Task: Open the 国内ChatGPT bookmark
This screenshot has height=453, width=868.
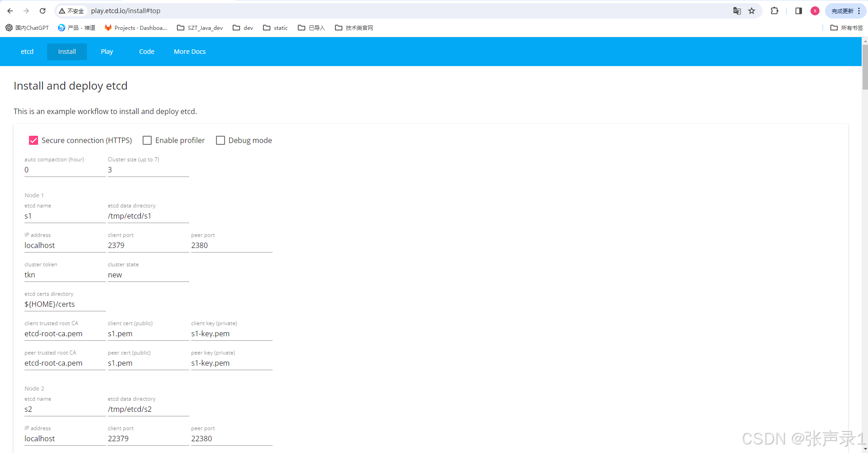Action: click(x=27, y=28)
